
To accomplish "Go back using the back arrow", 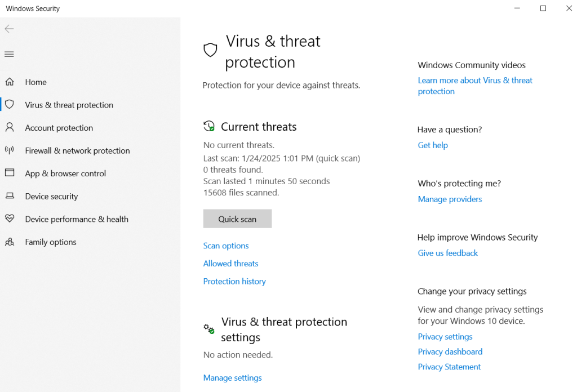I will coord(9,29).
